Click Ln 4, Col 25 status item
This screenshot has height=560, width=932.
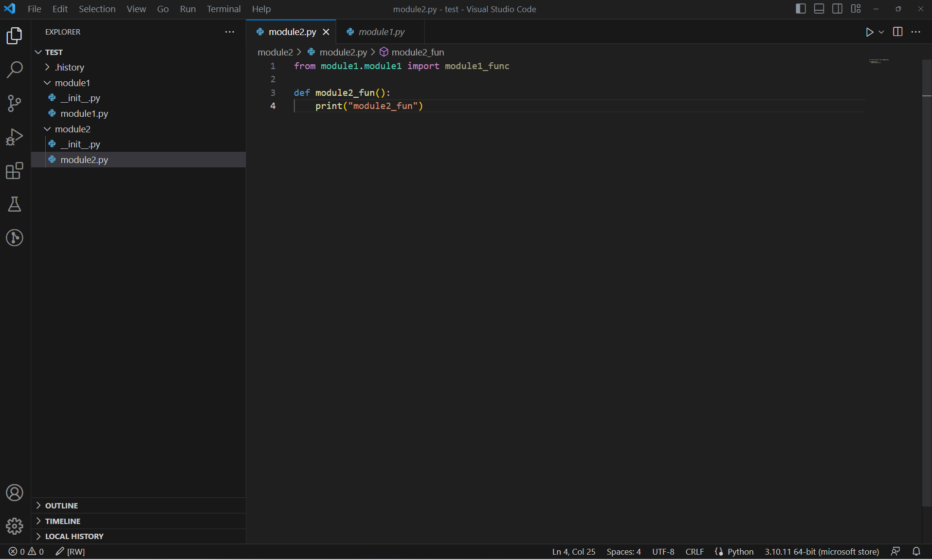click(574, 552)
